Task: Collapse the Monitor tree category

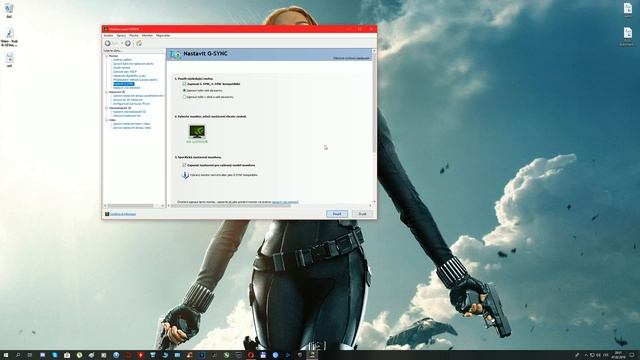Action: click(x=107, y=56)
